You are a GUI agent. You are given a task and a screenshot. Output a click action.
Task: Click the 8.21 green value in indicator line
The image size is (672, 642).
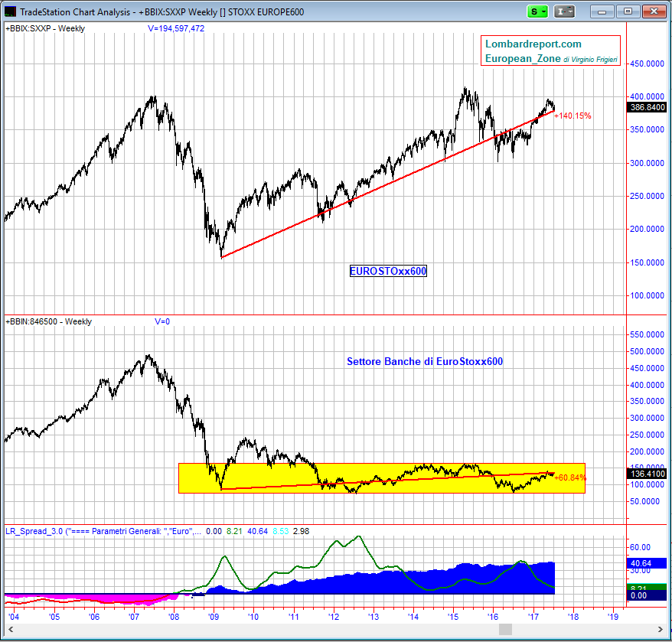(234, 531)
